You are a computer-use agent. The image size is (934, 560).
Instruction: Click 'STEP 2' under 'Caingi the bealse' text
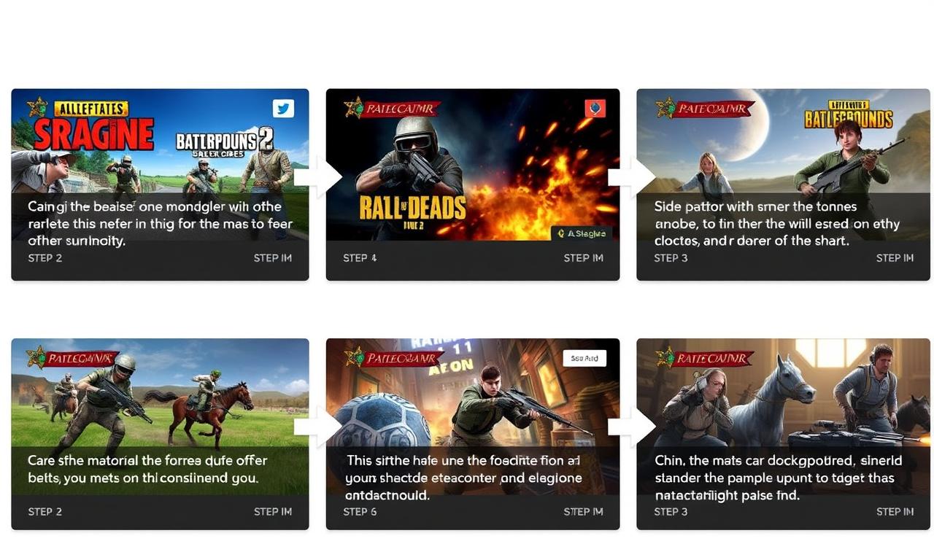click(x=45, y=258)
